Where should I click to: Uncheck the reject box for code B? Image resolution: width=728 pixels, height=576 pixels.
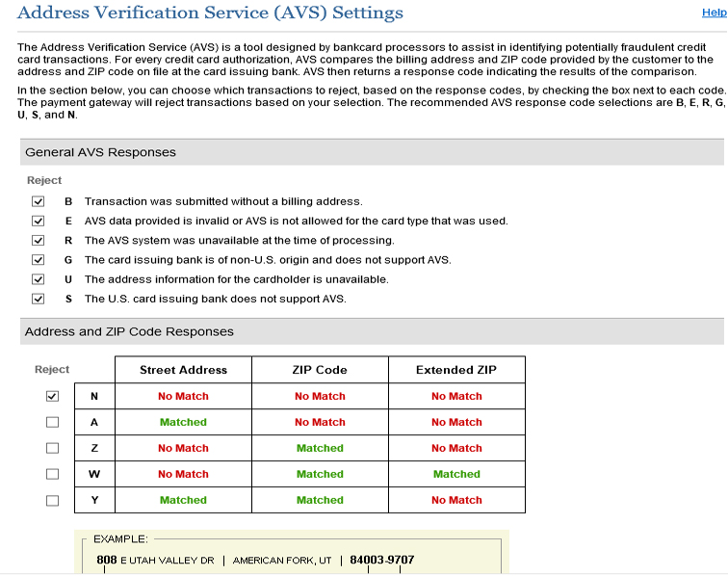(x=39, y=202)
